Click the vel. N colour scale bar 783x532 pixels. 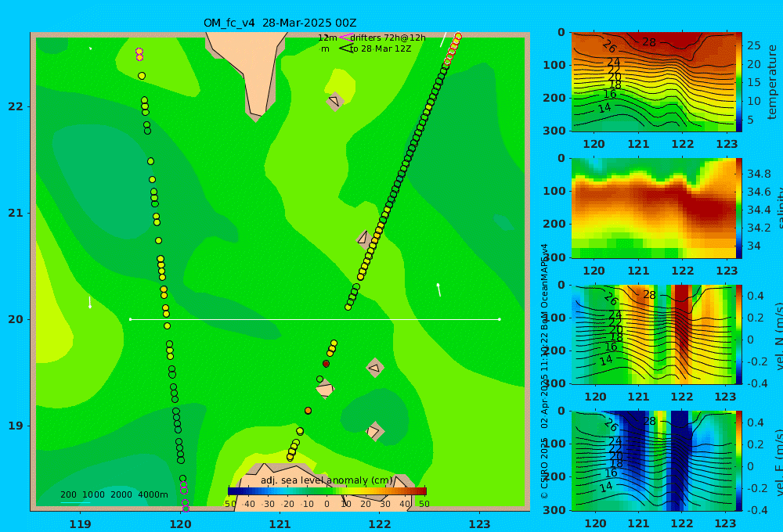pyautogui.click(x=739, y=335)
